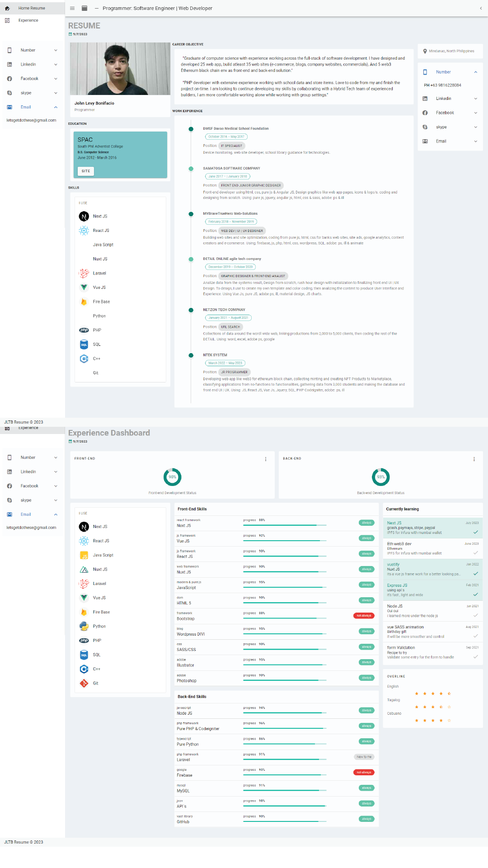The width and height of the screenshot is (488, 868).
Task: Click the Git icon in the dashboard I USE list
Action: pos(84,683)
